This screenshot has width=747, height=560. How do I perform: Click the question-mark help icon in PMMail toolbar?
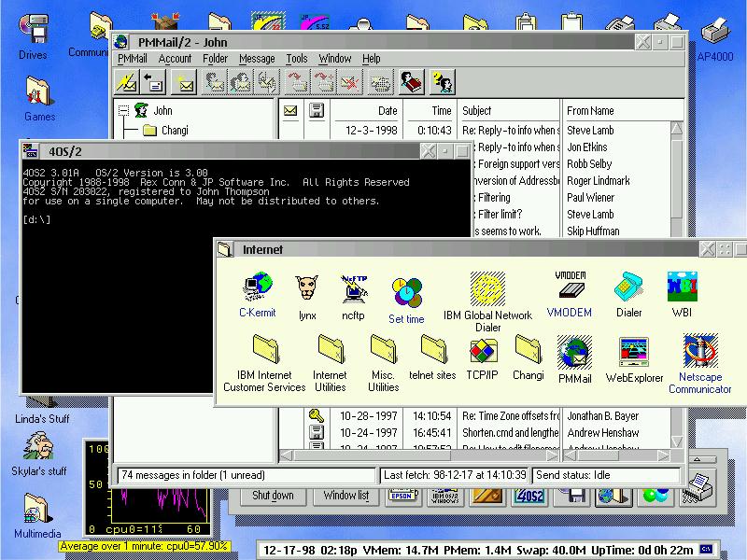(x=443, y=82)
